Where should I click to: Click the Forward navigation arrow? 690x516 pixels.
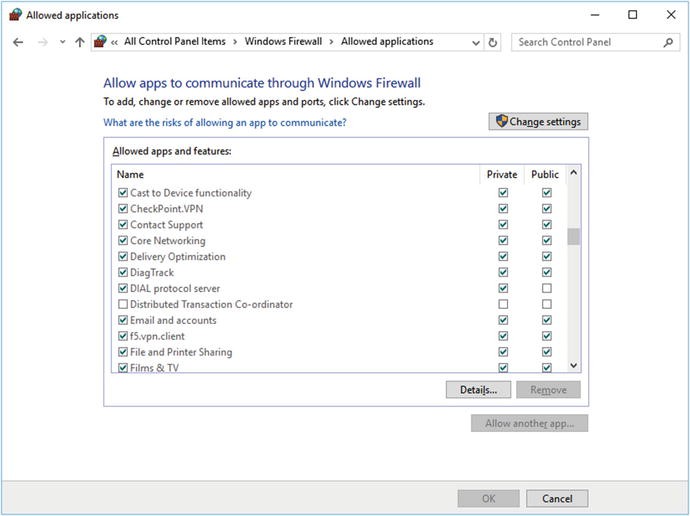pos(43,42)
